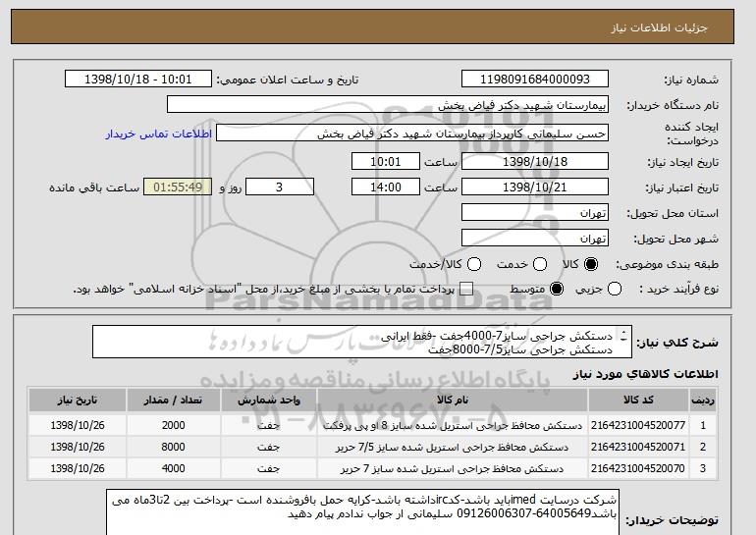
Task: Click the تاریخ اعتبار نیاز date 1398/10/21
Action: point(535,187)
